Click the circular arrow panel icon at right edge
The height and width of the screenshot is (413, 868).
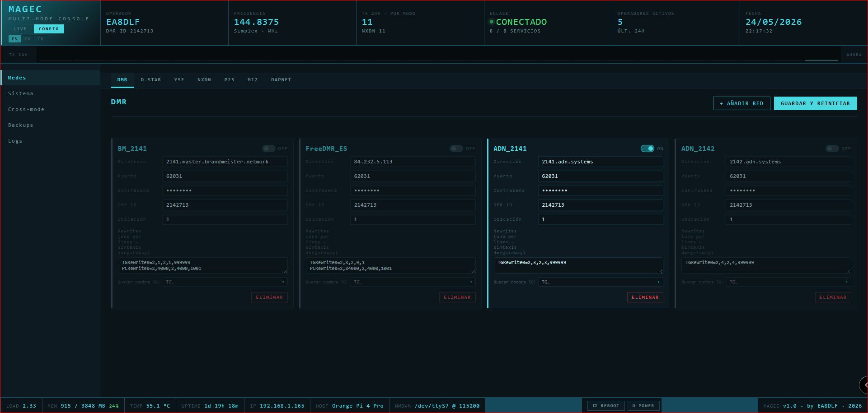863,385
